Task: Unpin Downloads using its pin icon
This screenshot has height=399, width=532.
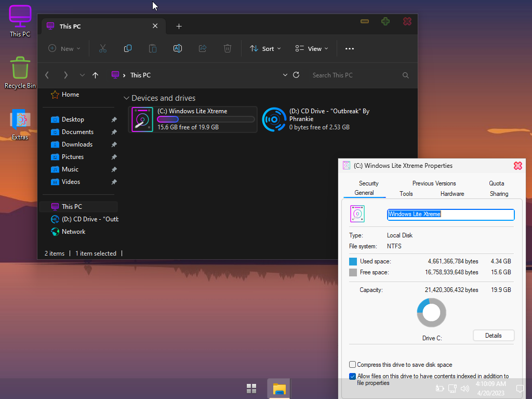Action: point(114,144)
